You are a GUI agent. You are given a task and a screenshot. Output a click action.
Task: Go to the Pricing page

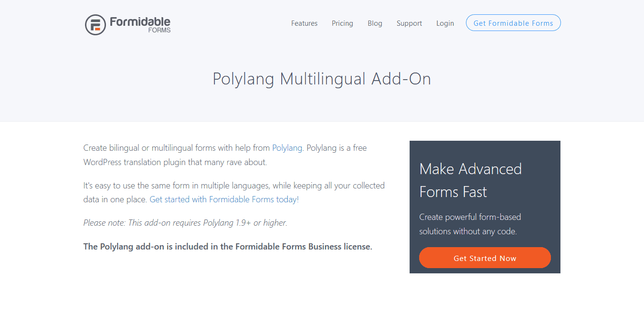pyautogui.click(x=342, y=23)
